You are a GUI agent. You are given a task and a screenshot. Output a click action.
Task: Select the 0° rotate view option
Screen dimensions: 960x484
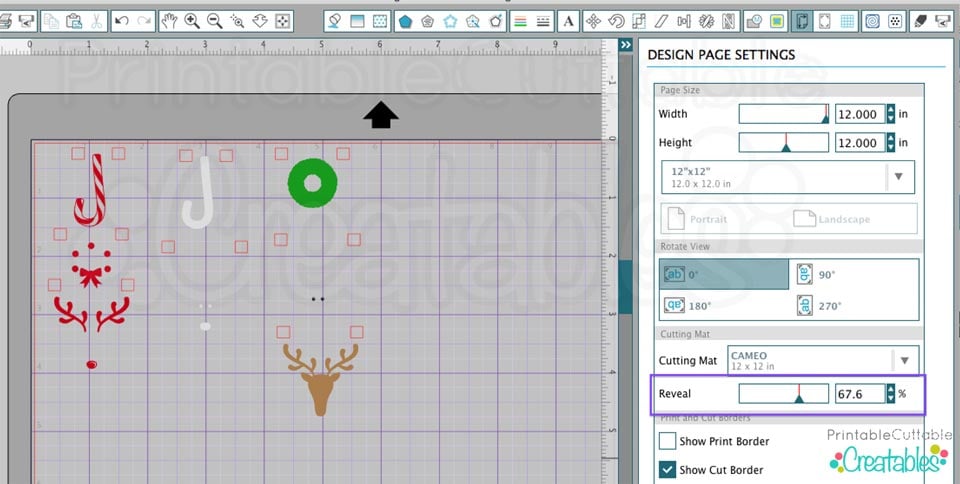tap(724, 274)
